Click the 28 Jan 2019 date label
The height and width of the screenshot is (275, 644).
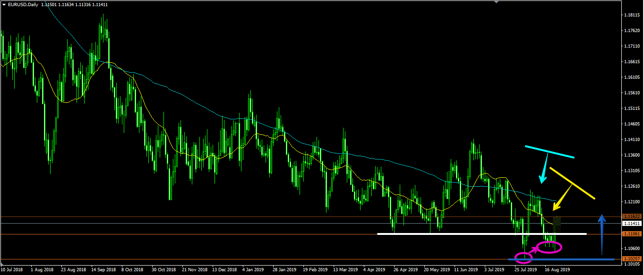(284, 270)
